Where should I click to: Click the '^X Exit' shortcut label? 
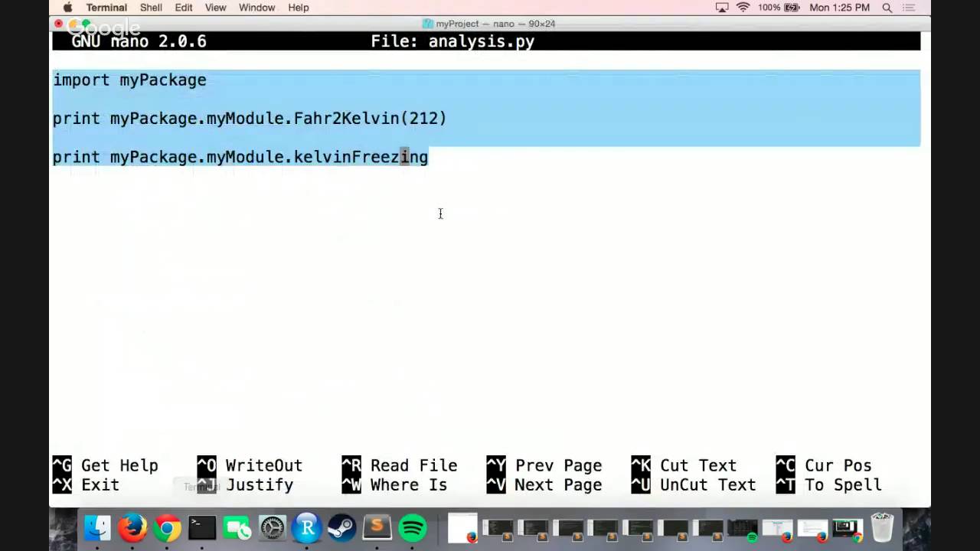pos(86,485)
